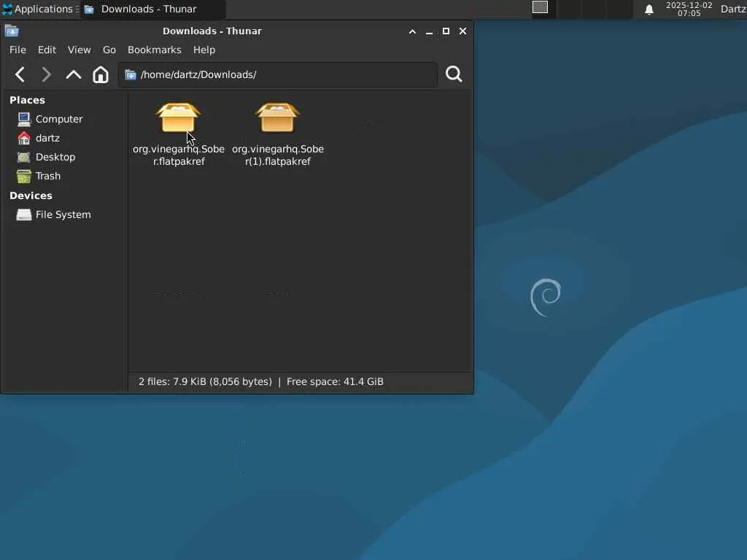Open parent folder with up arrow
The width and height of the screenshot is (747, 560).
click(x=74, y=75)
